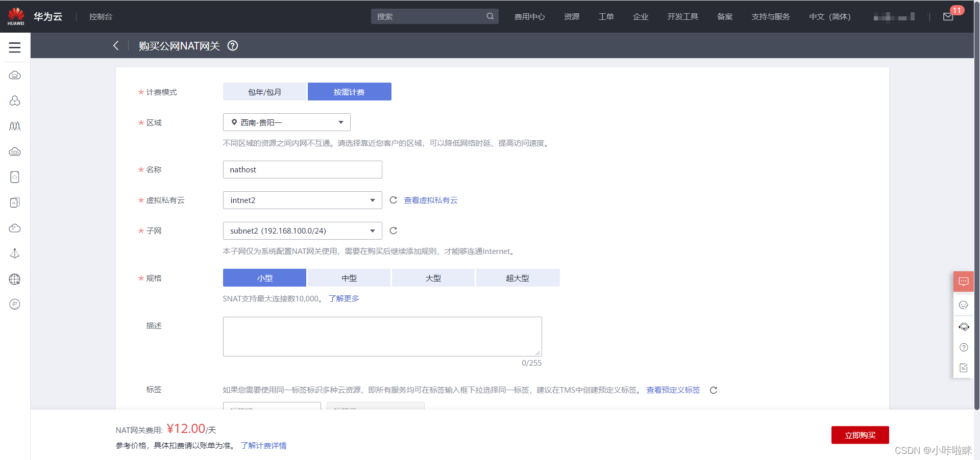Select the 超大型 specification option
Viewport: 980px width, 460px height.
click(x=518, y=277)
